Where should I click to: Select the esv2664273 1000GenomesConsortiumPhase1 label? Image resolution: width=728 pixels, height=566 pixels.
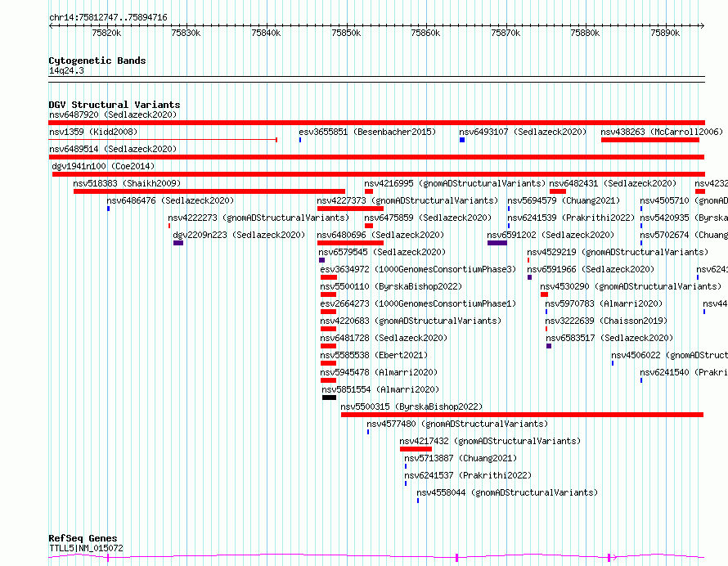click(x=418, y=303)
